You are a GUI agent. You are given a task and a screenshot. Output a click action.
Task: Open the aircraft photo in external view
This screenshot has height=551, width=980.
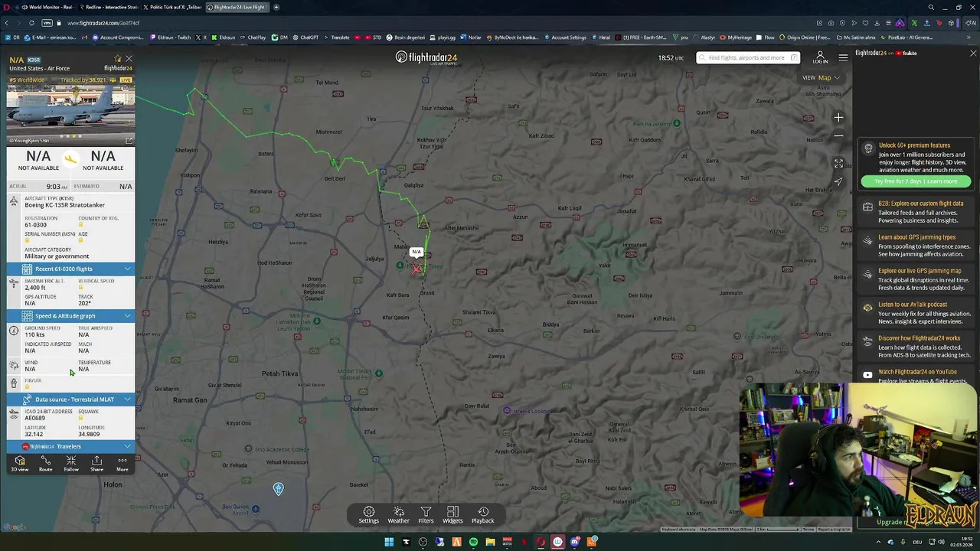click(x=129, y=140)
